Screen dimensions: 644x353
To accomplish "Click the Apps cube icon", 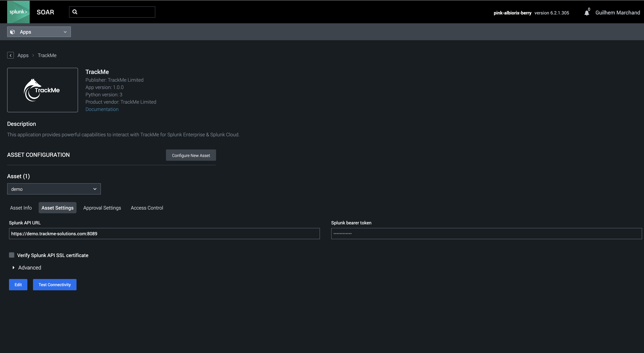I will 13,32.
